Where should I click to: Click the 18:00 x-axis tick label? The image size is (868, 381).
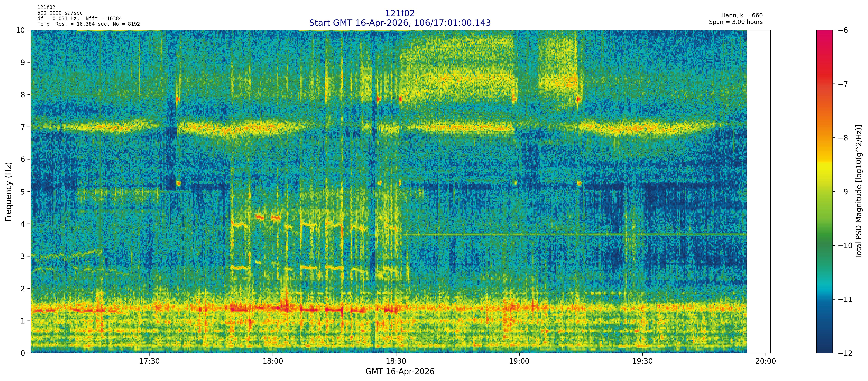pos(273,362)
